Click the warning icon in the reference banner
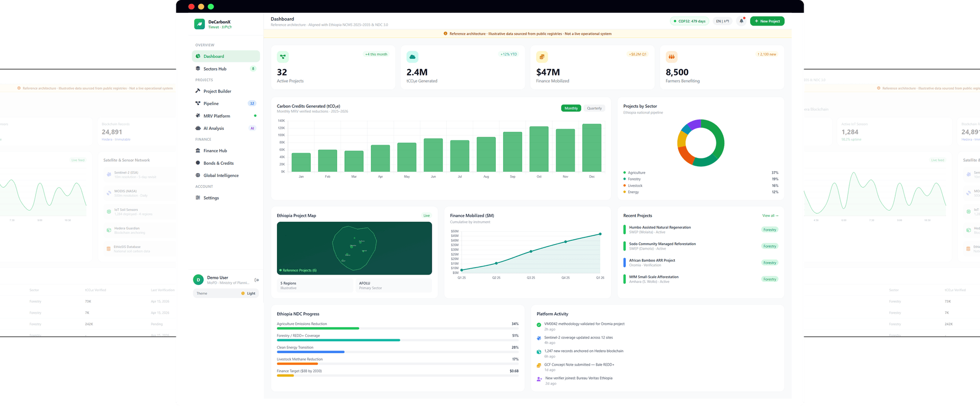 [x=445, y=34]
